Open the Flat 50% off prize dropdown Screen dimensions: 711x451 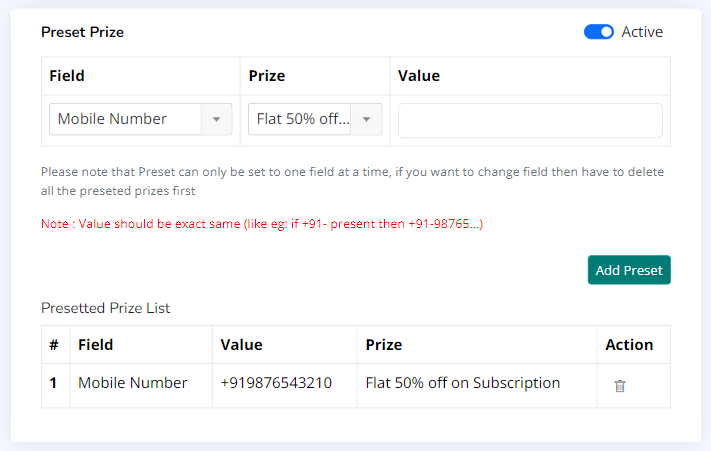tap(315, 119)
